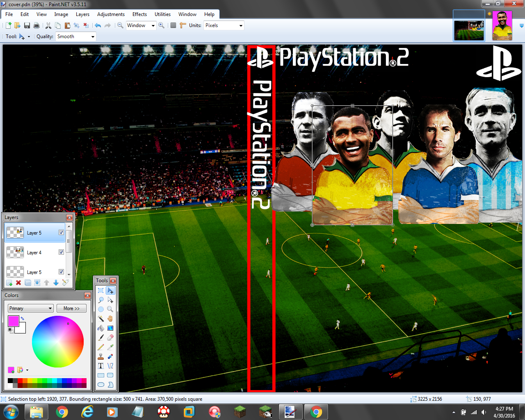Select the Magic Wand tool
Screen dimensions: 525x420
click(100, 319)
